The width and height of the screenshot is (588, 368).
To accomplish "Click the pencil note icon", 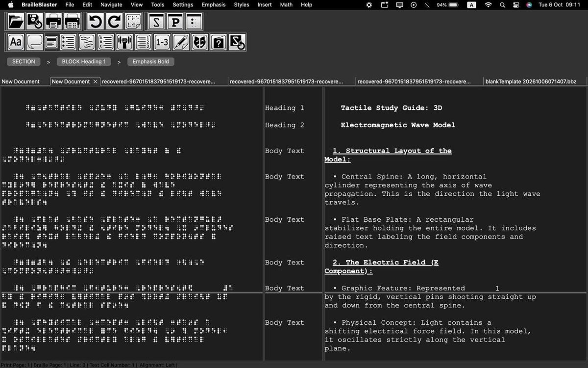I will pyautogui.click(x=180, y=42).
